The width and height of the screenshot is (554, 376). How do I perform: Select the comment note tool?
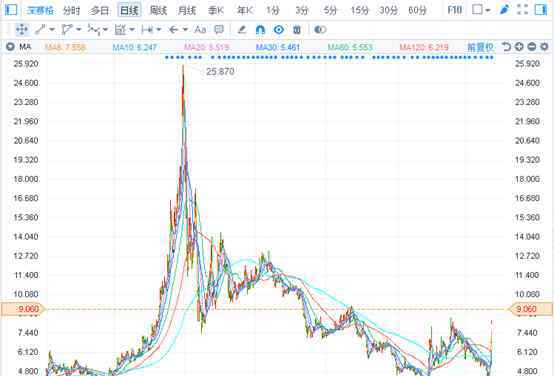(x=219, y=29)
